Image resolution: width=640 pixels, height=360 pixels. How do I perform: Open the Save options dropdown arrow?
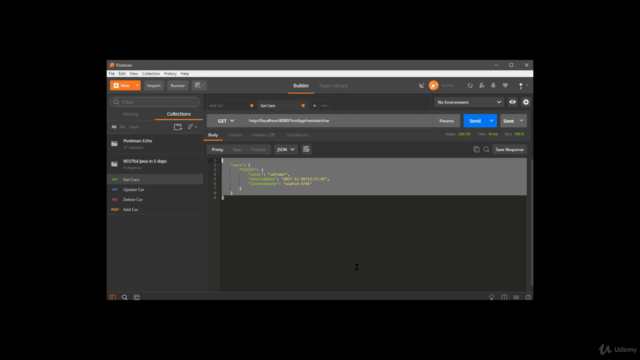(x=522, y=121)
